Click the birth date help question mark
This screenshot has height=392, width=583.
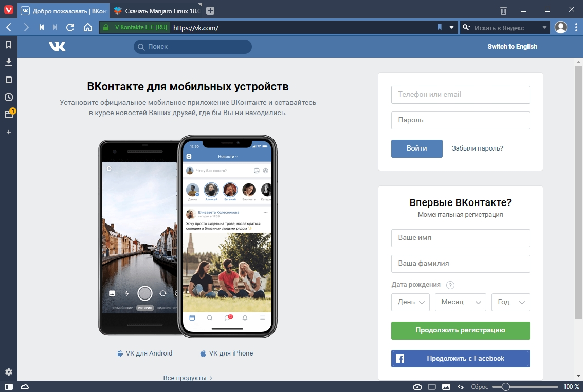450,285
